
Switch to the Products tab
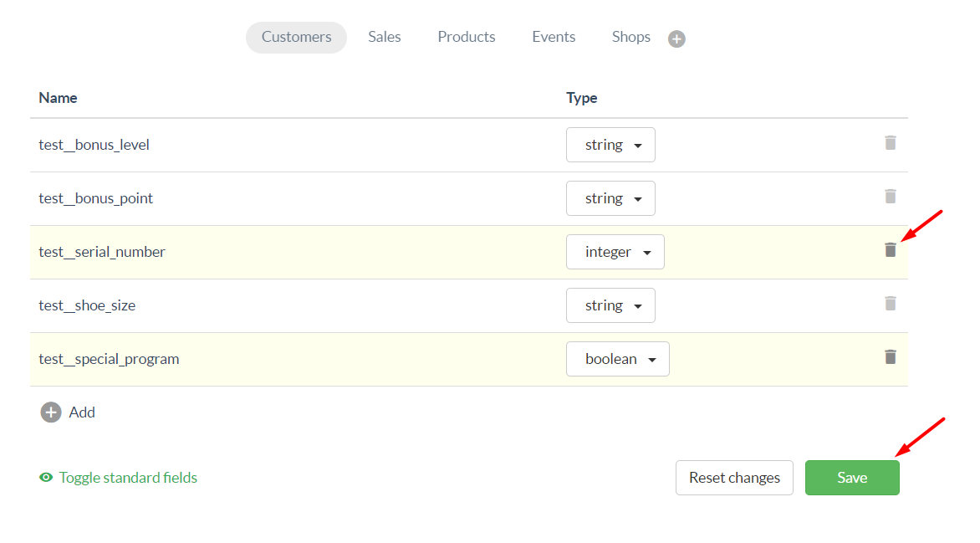point(466,37)
